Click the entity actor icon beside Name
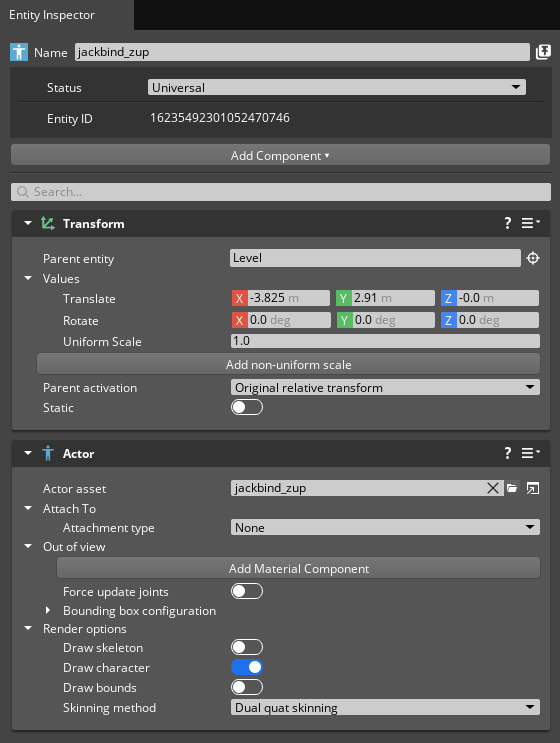 [19, 52]
